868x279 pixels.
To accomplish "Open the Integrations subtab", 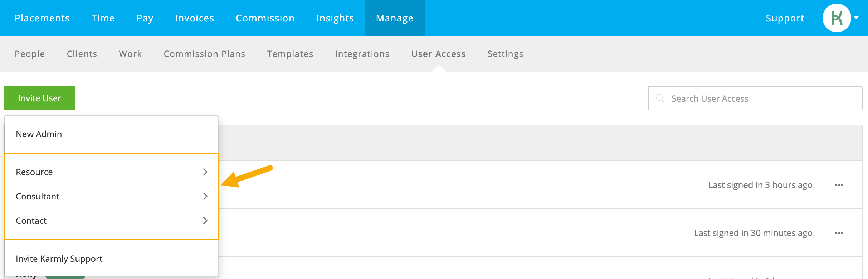I will pos(362,54).
